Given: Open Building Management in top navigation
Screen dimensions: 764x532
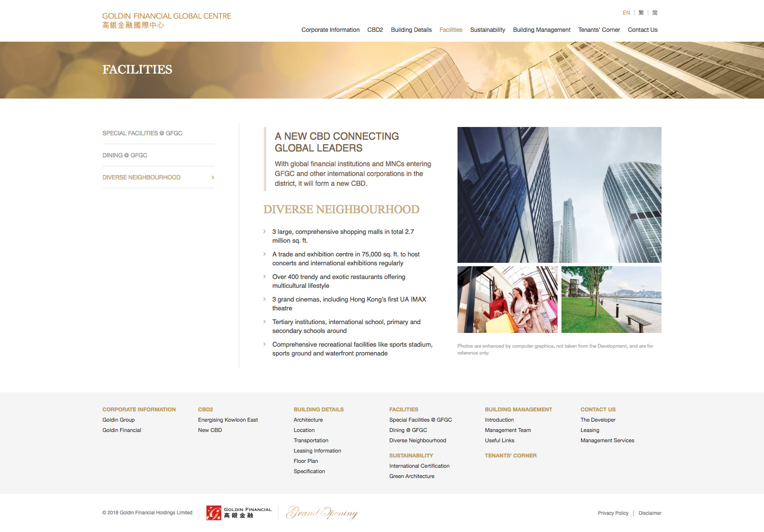Looking at the screenshot, I should click(x=541, y=30).
